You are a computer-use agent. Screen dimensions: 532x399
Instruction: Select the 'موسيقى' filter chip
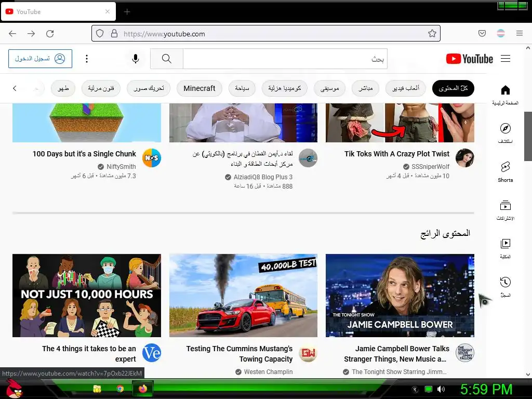pyautogui.click(x=329, y=88)
